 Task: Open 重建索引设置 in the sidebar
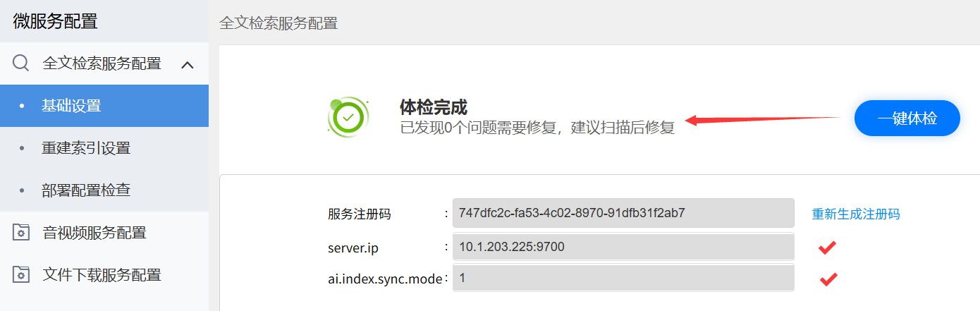click(86, 148)
